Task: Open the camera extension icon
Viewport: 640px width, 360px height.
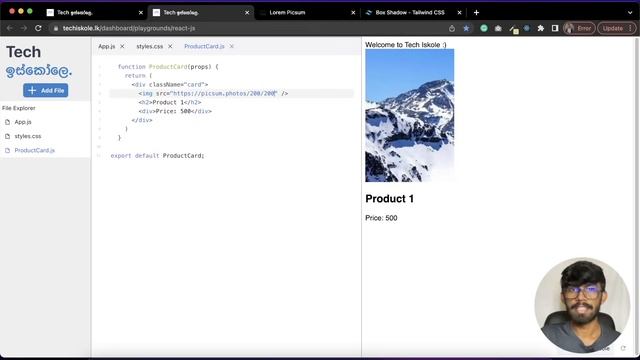Action: click(x=498, y=29)
